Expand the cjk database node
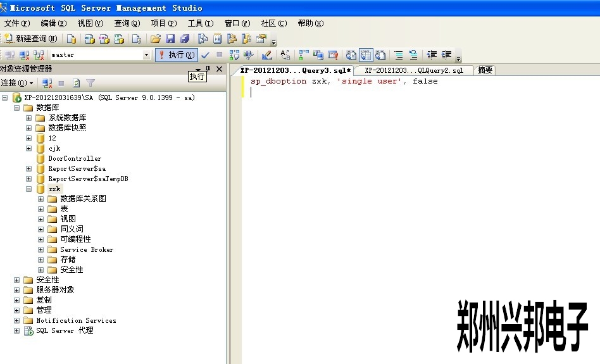Viewport: 600px width, 364px height. tap(29, 148)
